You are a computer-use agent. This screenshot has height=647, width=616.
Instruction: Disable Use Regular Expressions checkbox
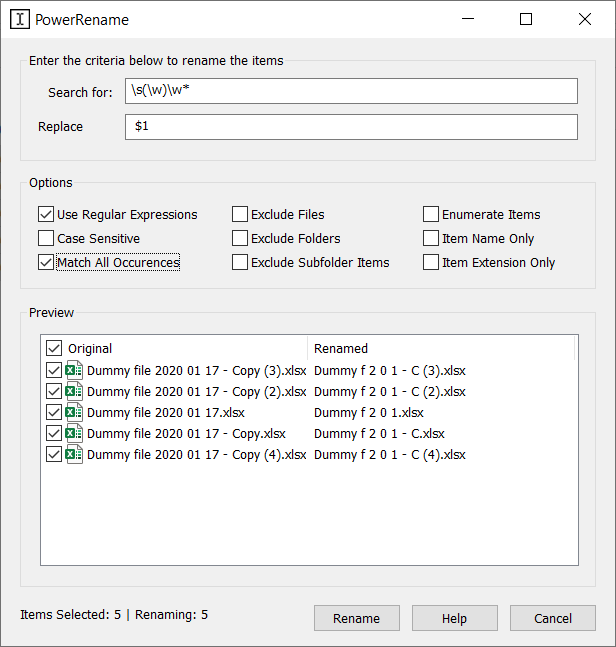(46, 215)
